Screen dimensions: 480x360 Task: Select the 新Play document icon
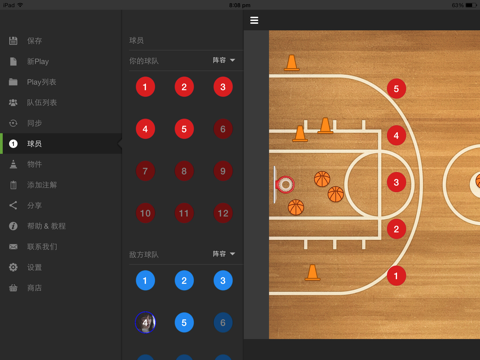(13, 61)
